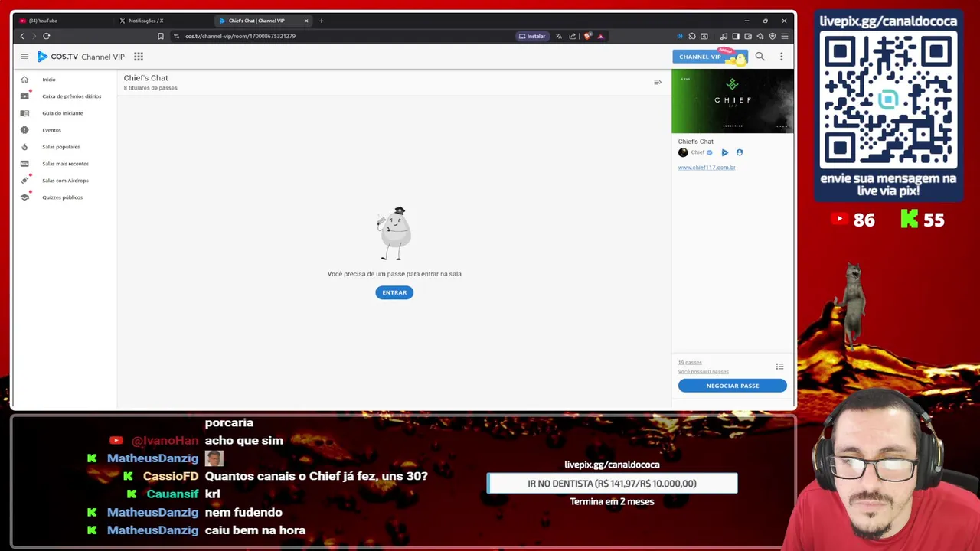Click the CHIEF banner image
The image size is (980, 551).
[x=733, y=101]
